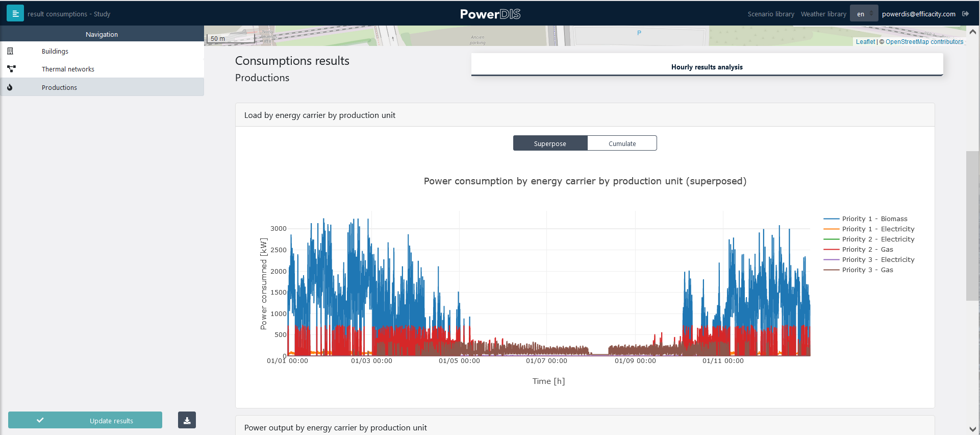Download results with the download icon
The image size is (980, 435).
[x=187, y=420]
